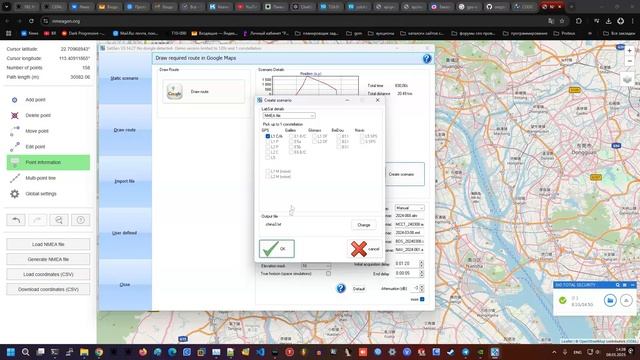Increase Initial acquisition delay with up arrow

tap(422, 262)
